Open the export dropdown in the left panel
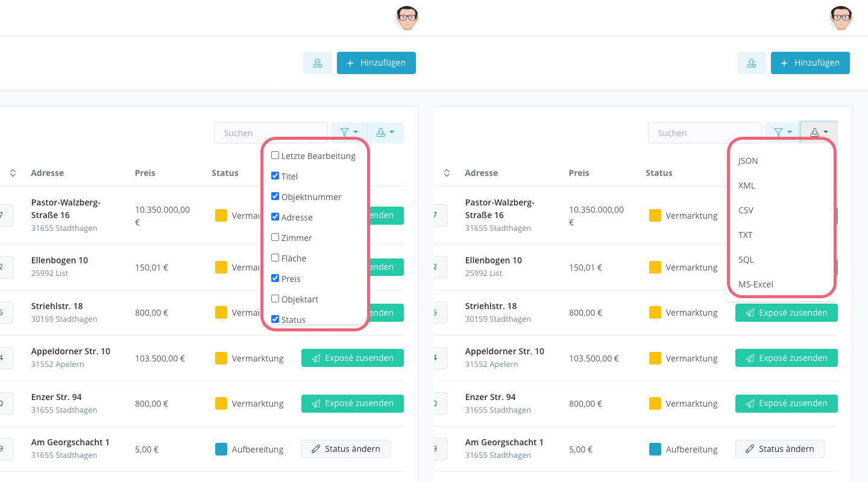 click(385, 133)
